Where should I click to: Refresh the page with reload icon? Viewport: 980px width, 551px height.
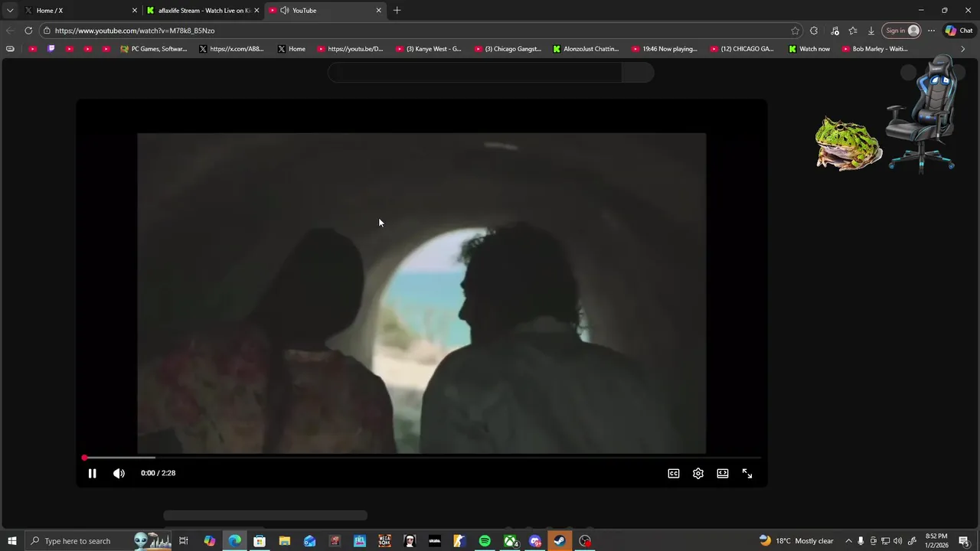[28, 31]
